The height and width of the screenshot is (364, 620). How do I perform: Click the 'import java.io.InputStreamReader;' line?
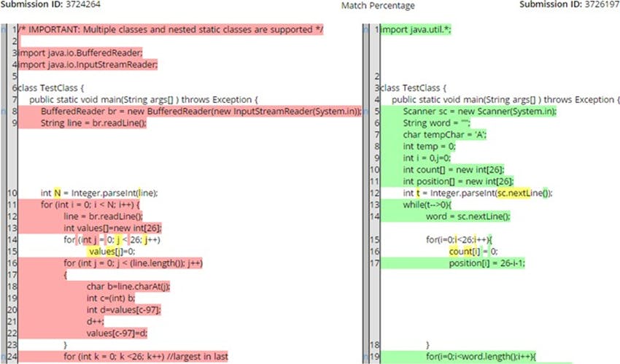(x=88, y=64)
